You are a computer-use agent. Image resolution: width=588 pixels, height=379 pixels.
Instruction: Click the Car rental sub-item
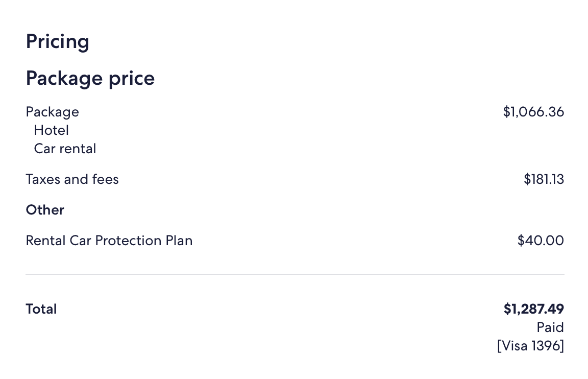[65, 149]
